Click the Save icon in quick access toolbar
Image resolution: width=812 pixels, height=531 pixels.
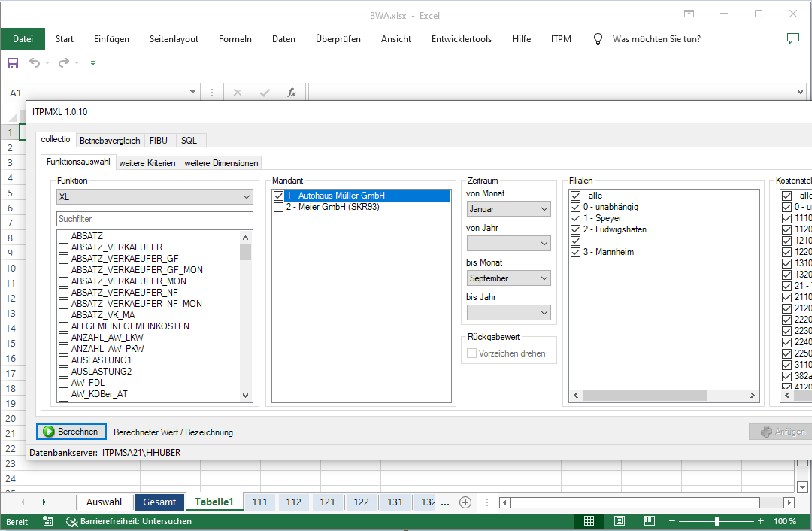coord(13,63)
